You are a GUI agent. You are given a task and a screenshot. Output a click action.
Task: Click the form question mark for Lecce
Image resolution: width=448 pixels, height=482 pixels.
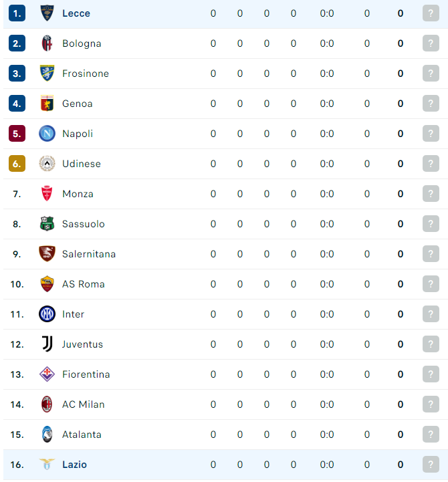pos(431,13)
